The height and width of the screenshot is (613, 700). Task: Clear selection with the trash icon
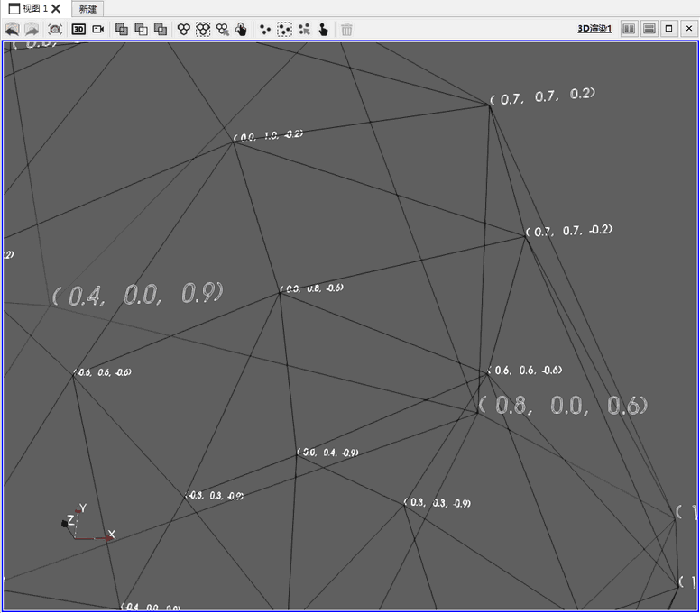(x=347, y=30)
